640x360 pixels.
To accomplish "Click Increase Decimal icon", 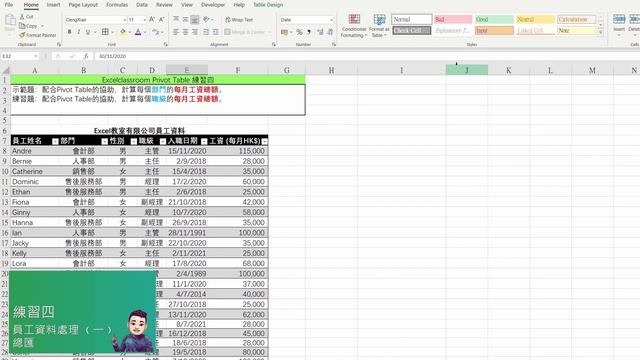I will tap(320, 32).
